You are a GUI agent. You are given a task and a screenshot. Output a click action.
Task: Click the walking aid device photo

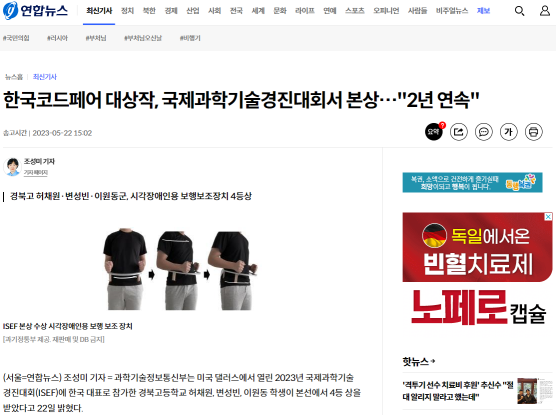pyautogui.click(x=180, y=269)
